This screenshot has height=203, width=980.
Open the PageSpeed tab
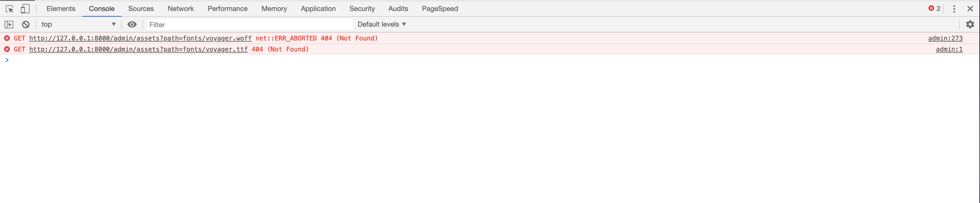(x=440, y=9)
